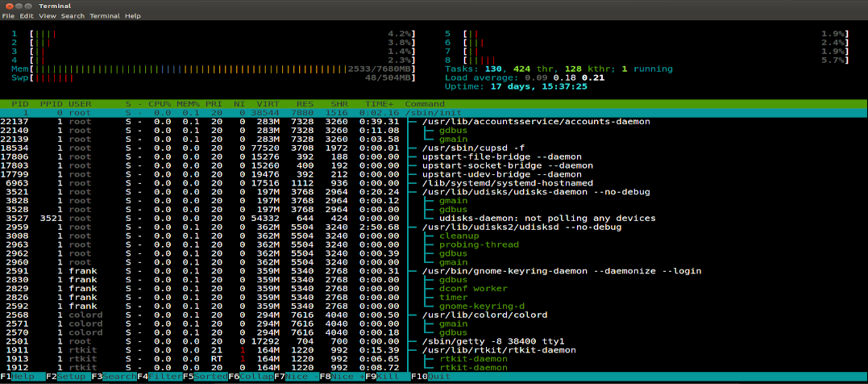868x384 pixels.
Task: Click the Tasks count readout
Action: [x=559, y=69]
